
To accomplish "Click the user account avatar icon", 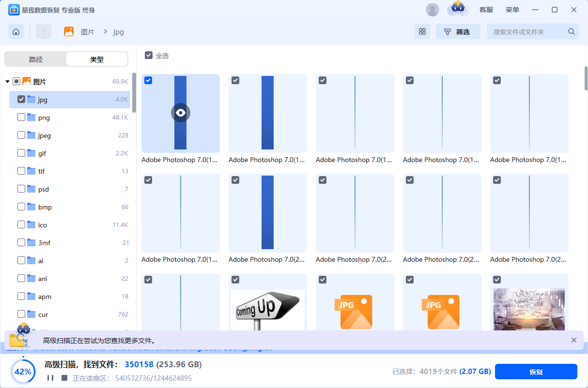I will [432, 10].
